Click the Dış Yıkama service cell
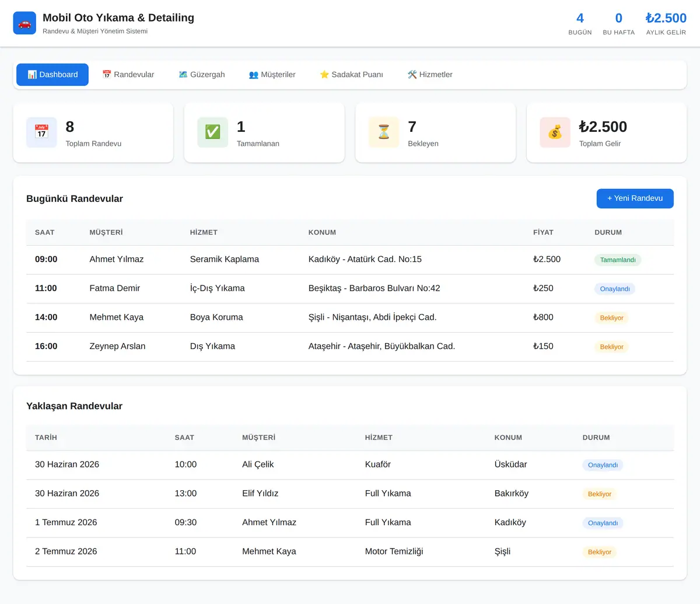 212,346
